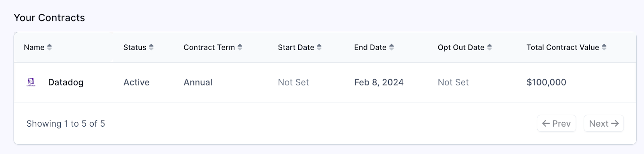Click the Total Contract Value header
This screenshot has height=154, width=644.
tap(563, 47)
